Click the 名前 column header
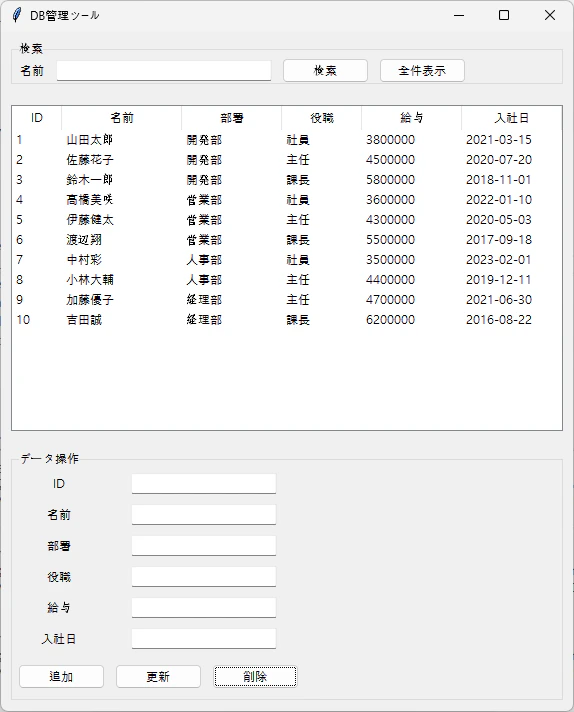The width and height of the screenshot is (574, 712). 122,118
